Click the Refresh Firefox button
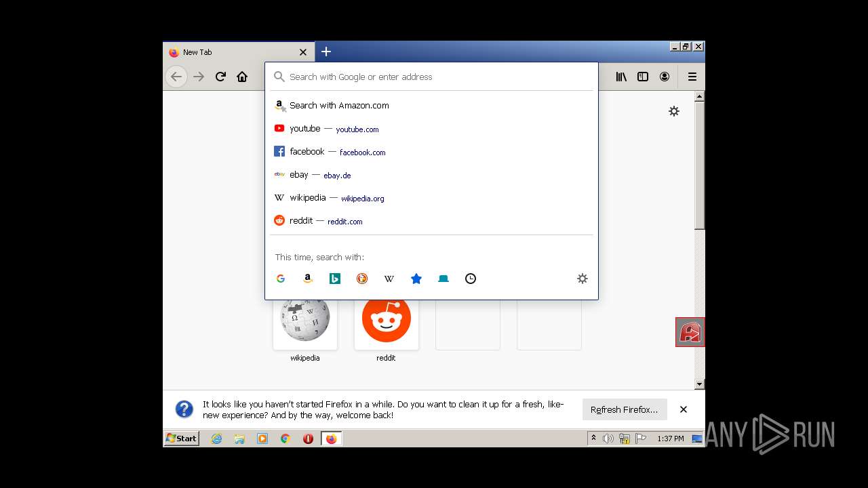This screenshot has height=488, width=868. 625,409
